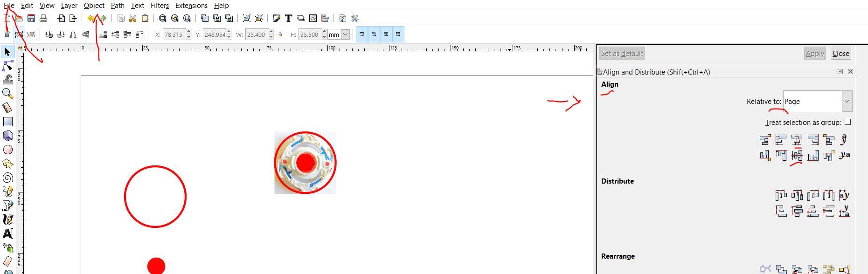Toggle scale stroke width with object
868x274 pixels.
pos(362,34)
